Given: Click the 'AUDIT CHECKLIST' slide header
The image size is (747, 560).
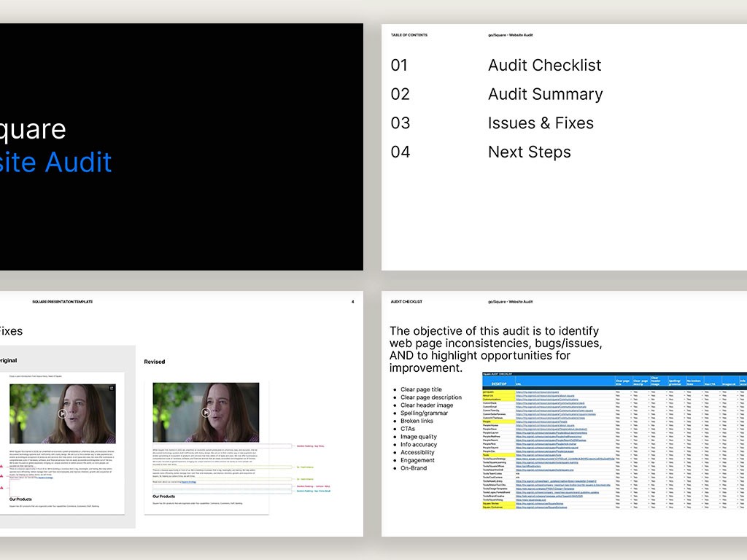Looking at the screenshot, I should click(406, 302).
